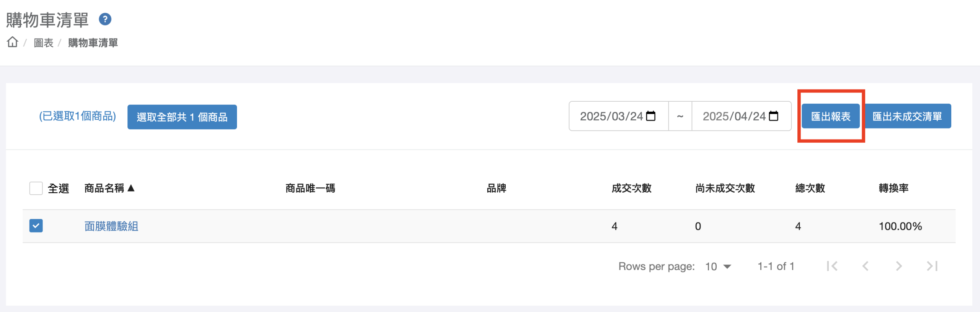Click the 匯出未成交清單 button
980x312 pixels.
pos(907,116)
